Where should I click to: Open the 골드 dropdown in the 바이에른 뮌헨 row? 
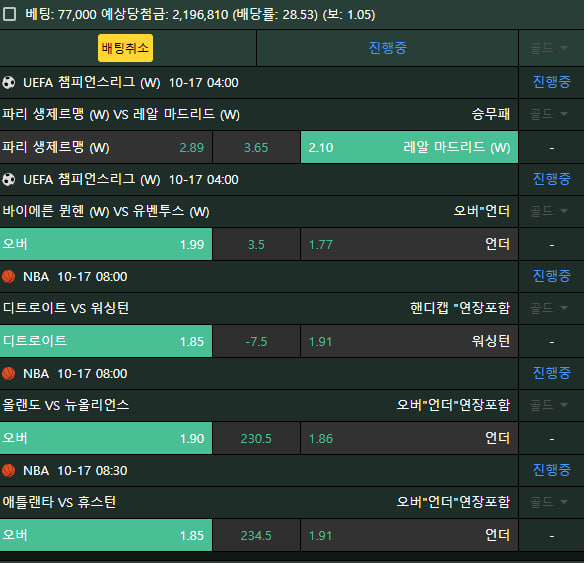[549, 211]
